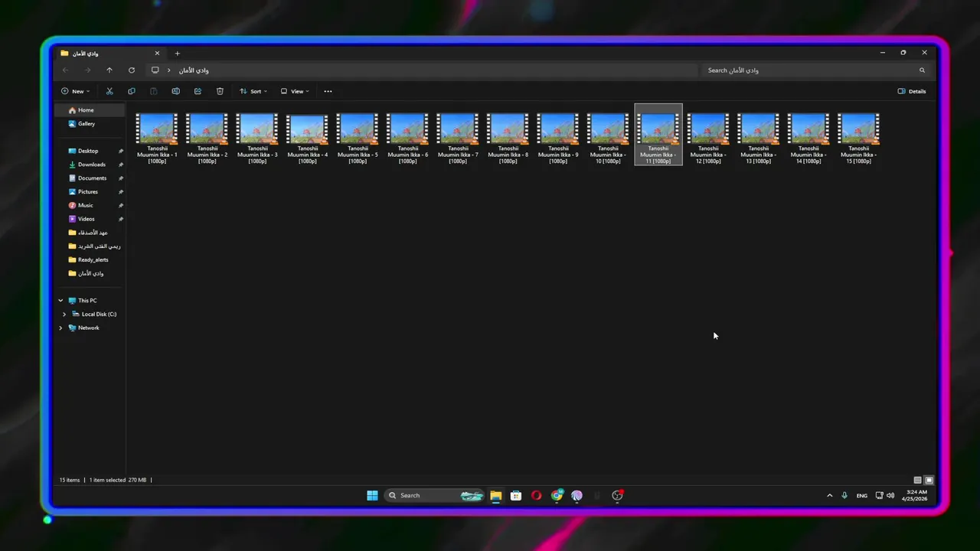This screenshot has height=551, width=980.
Task: Select video Tanoshii Muumin Ikka - 6
Action: coord(408,136)
